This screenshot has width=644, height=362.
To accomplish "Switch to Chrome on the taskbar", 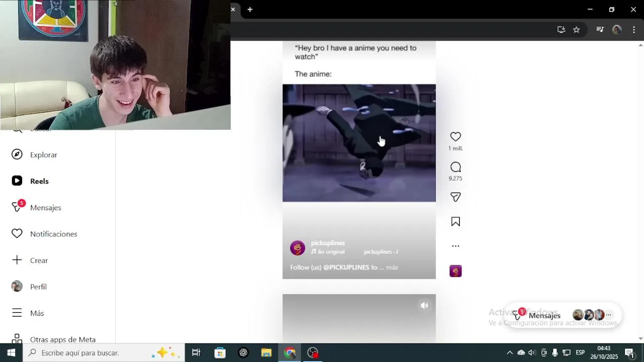I will pos(290,352).
